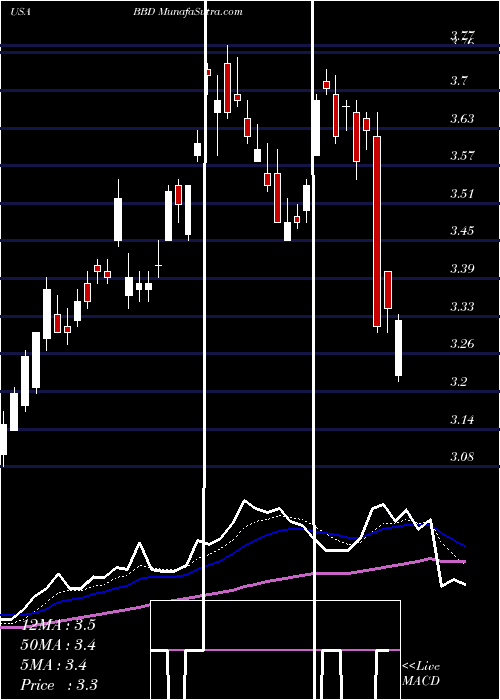Click the 3.57 price axis label
Screen dimensions: 500x700
point(462,156)
